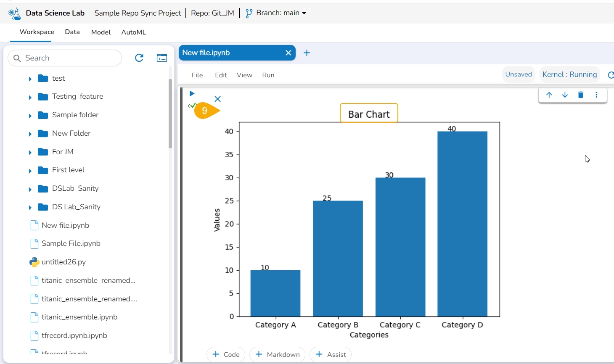Add a new notebook tab with plus icon
Viewport: 614px width, 364px height.
click(307, 53)
